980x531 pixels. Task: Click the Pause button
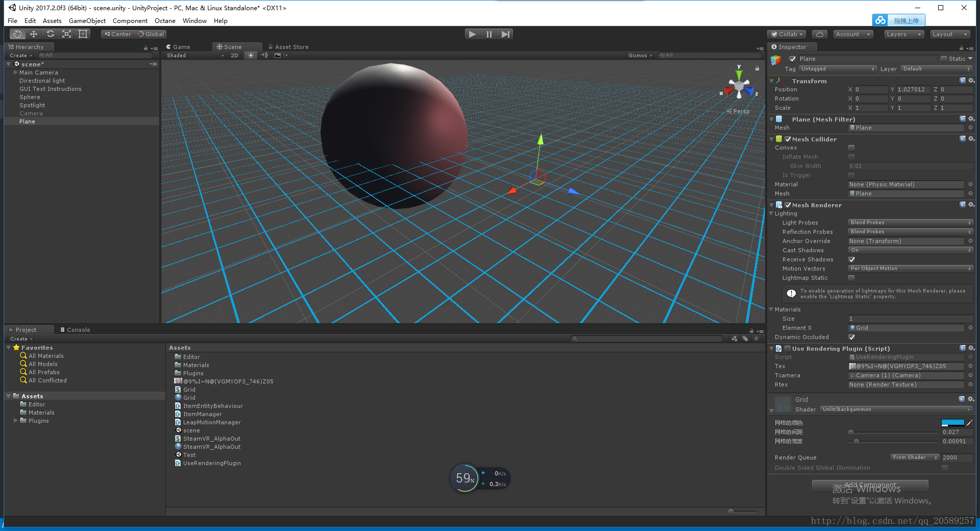489,34
